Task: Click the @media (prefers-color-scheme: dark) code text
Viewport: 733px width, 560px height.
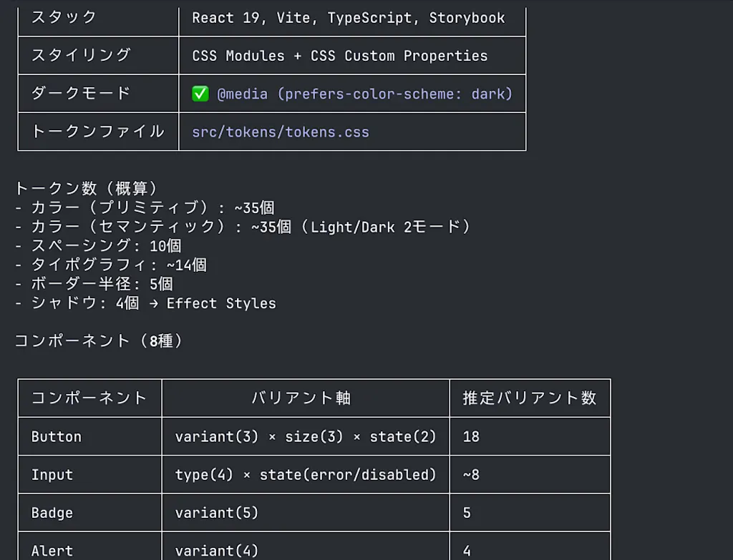Action: pyautogui.click(x=364, y=94)
